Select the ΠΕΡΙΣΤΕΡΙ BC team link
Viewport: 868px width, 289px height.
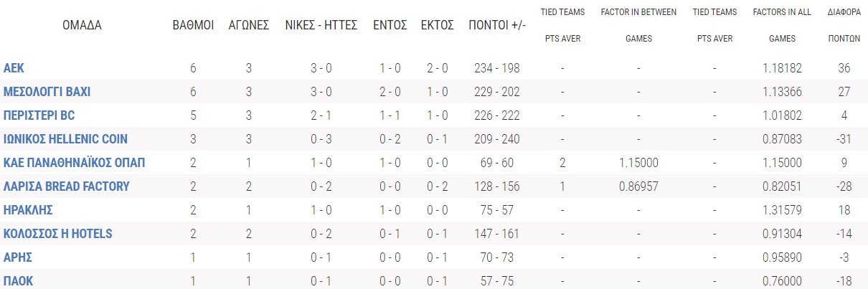pyautogui.click(x=39, y=115)
